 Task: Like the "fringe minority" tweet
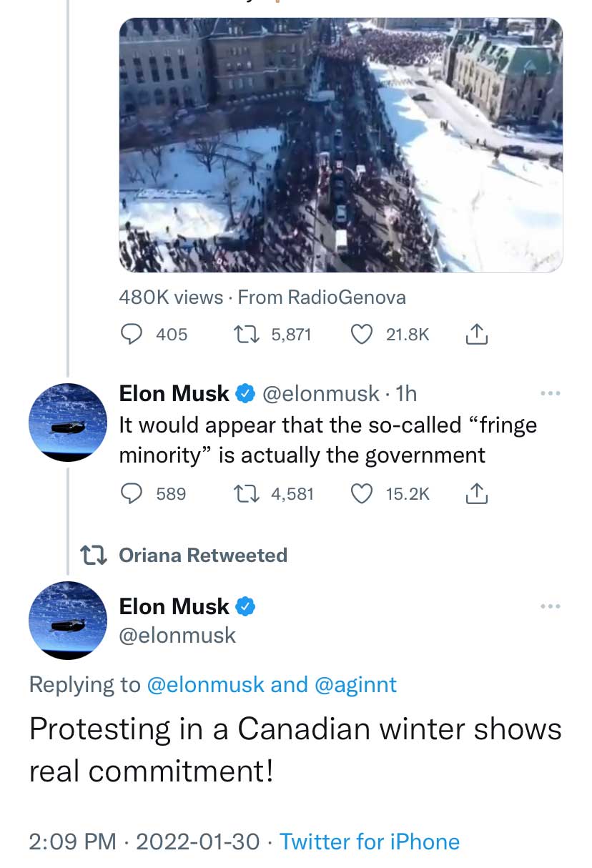coord(363,493)
